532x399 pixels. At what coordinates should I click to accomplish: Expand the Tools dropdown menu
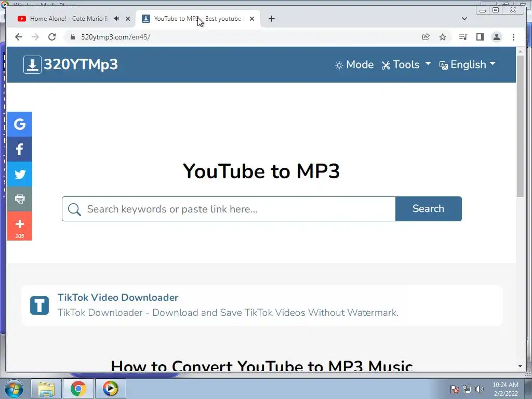tap(406, 65)
